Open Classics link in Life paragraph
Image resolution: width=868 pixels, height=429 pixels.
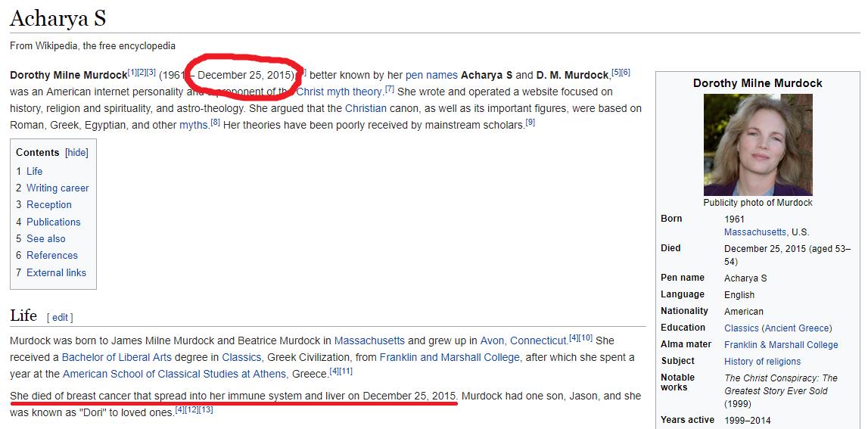(x=241, y=358)
